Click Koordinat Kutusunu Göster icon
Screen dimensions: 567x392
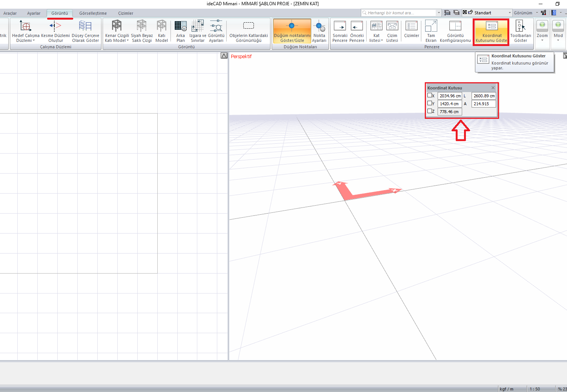tap(491, 26)
